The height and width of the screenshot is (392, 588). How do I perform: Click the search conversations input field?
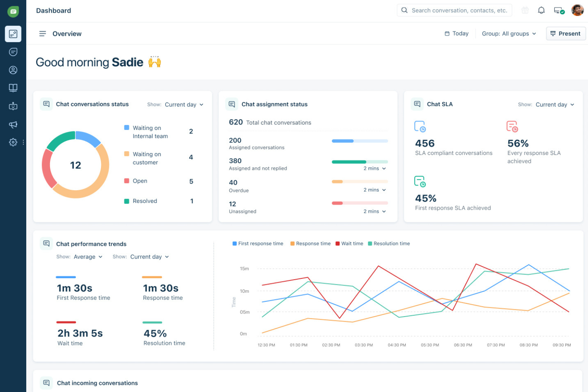coord(454,10)
